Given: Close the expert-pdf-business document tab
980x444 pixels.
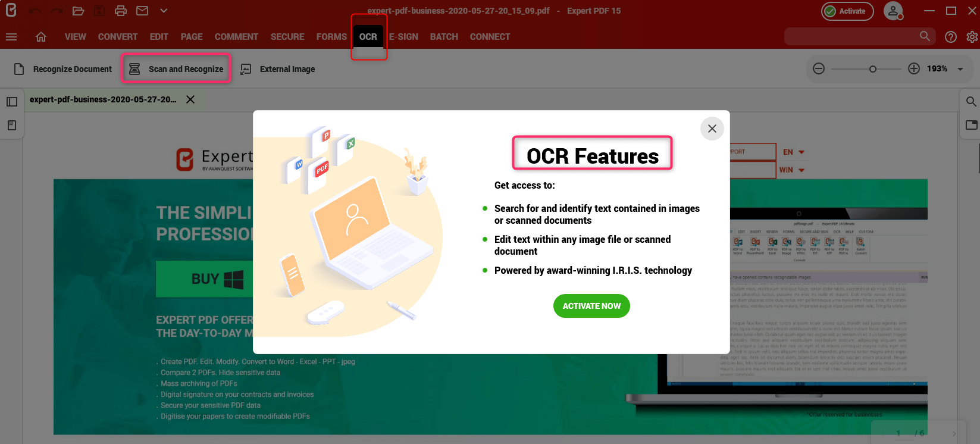Looking at the screenshot, I should [190, 99].
